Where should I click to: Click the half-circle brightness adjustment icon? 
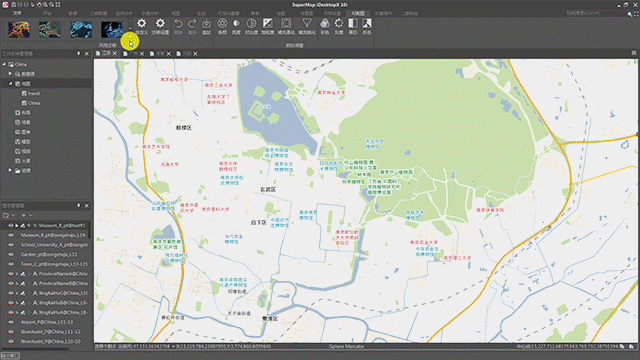point(236,24)
